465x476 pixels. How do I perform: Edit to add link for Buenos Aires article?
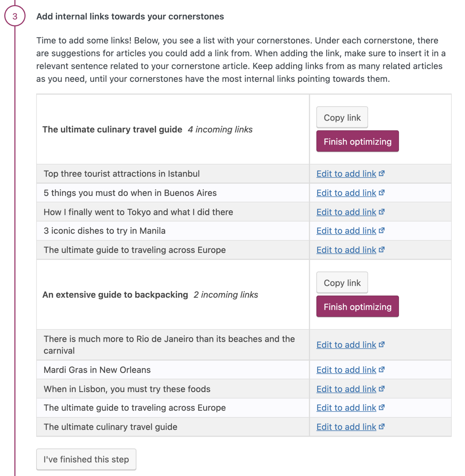(346, 192)
